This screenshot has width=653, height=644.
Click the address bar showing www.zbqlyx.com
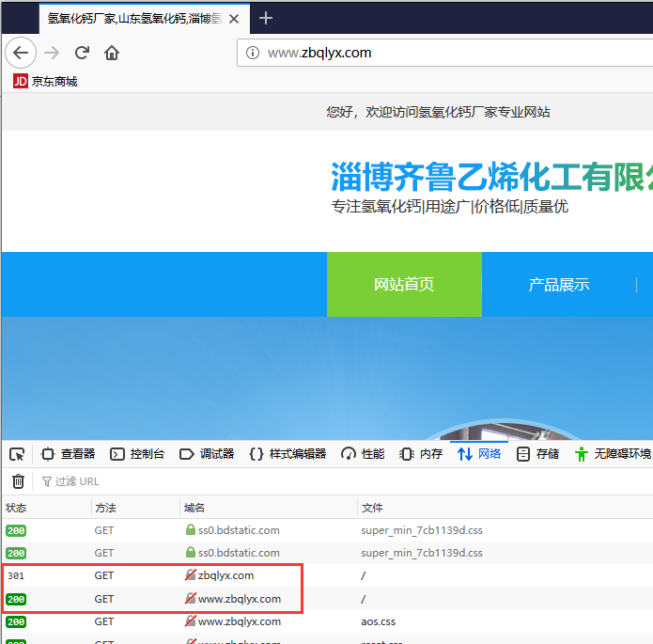point(444,53)
